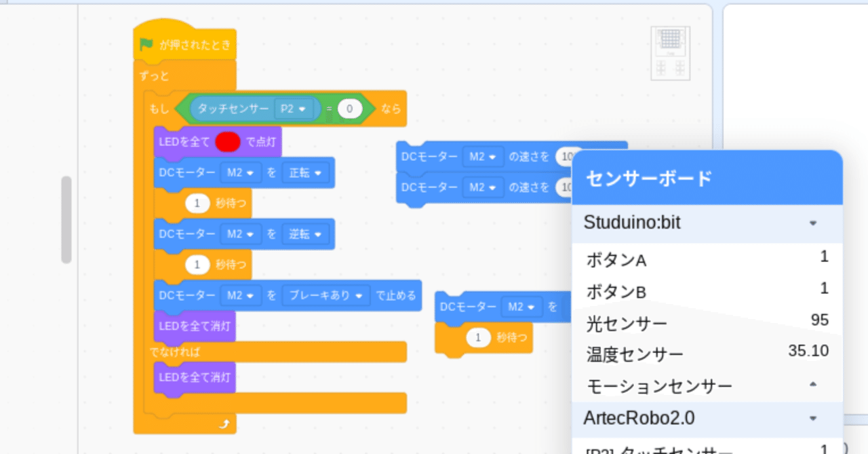Click the 光センサー reading in the sensor board

pyautogui.click(x=821, y=320)
